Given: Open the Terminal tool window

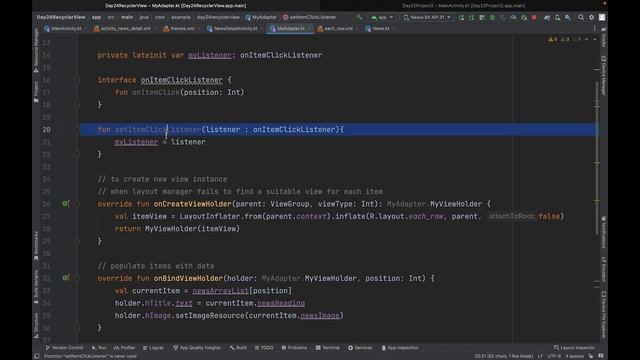Looking at the screenshot, I should 327,348.
